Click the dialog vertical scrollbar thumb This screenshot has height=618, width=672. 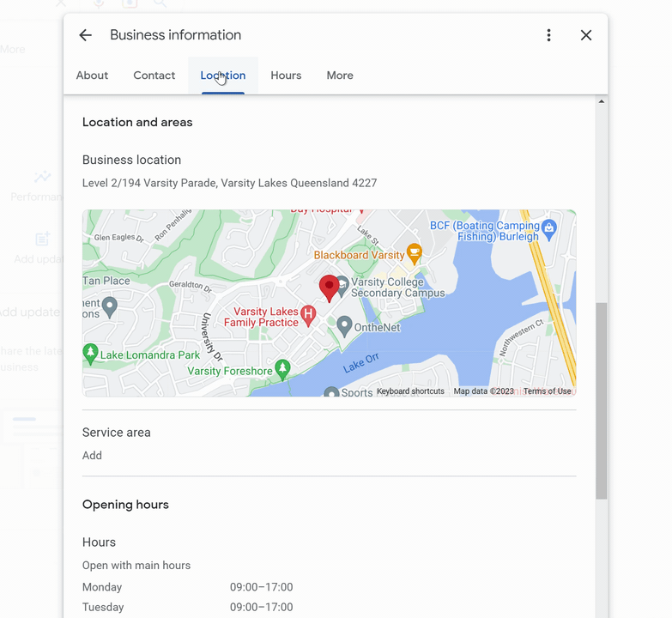[x=602, y=401]
